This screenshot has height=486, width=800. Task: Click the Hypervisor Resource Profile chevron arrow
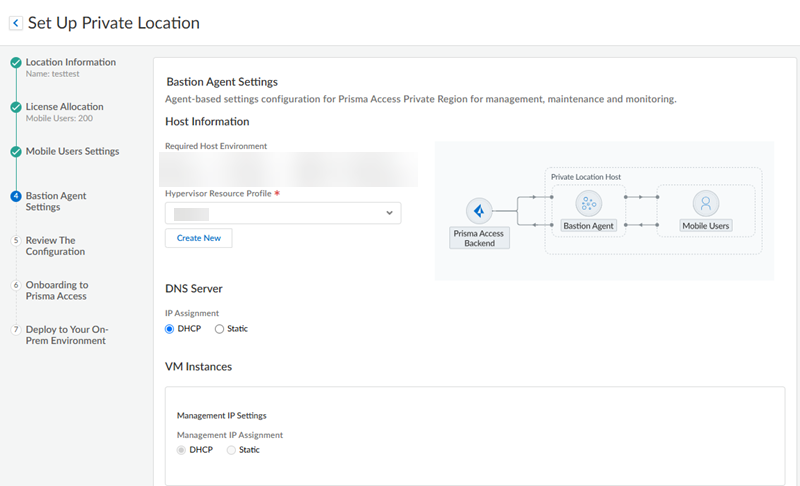(x=389, y=213)
